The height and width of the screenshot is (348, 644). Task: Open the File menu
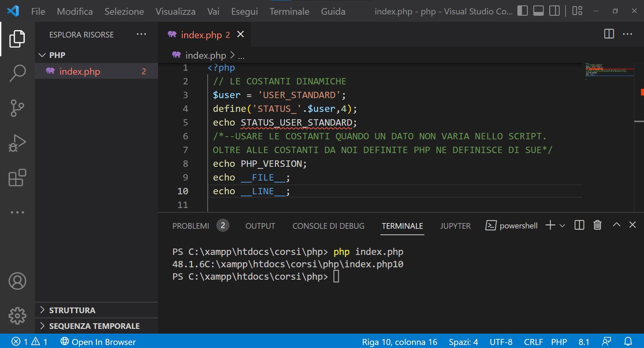pyautogui.click(x=38, y=11)
